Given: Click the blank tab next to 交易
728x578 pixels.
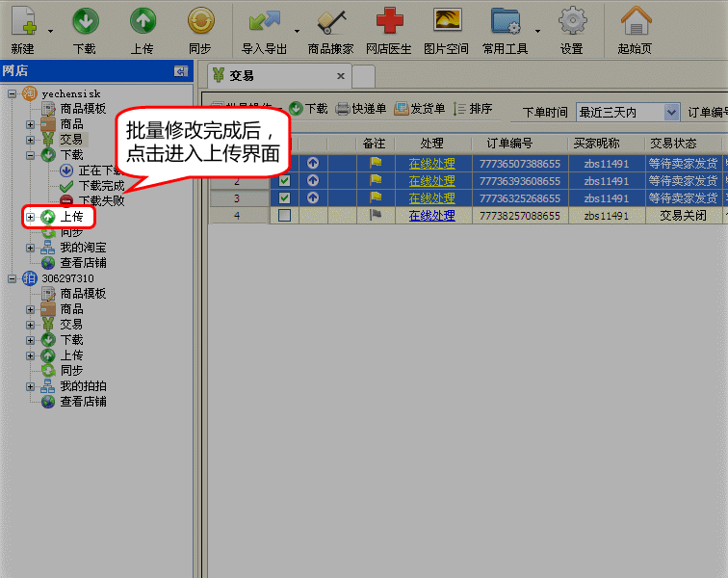Looking at the screenshot, I should [364, 76].
